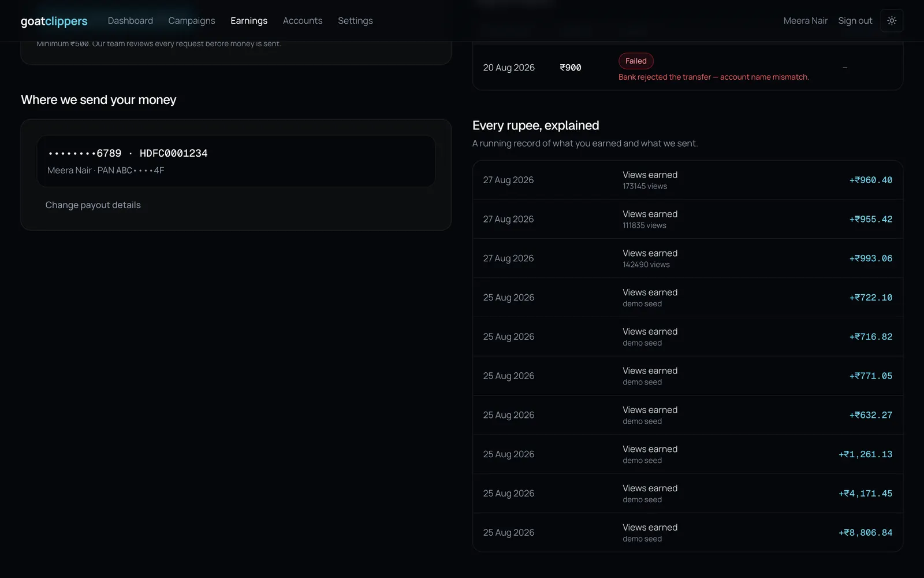Click the Where we send your money heading
This screenshot has height=578, width=924.
point(99,100)
